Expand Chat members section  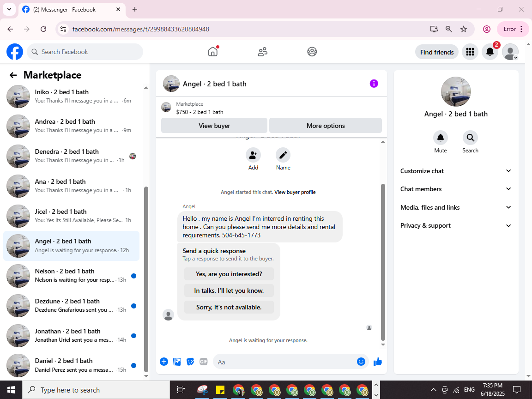(456, 189)
